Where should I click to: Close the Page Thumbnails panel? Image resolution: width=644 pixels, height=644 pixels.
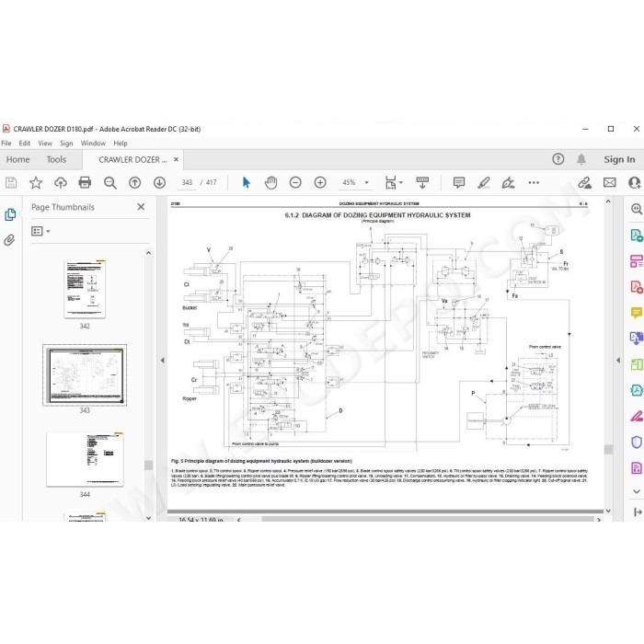coord(141,207)
